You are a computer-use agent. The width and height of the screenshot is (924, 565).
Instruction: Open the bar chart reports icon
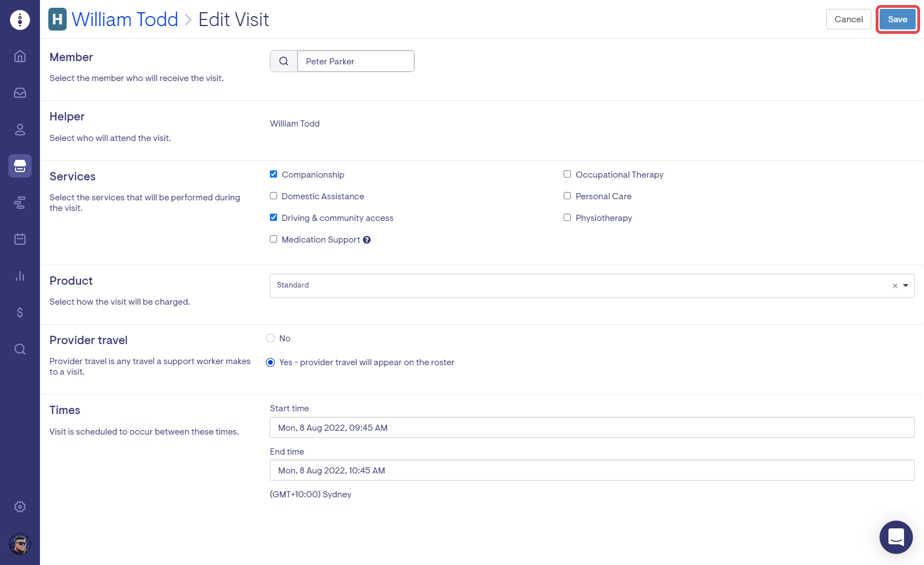(20, 276)
